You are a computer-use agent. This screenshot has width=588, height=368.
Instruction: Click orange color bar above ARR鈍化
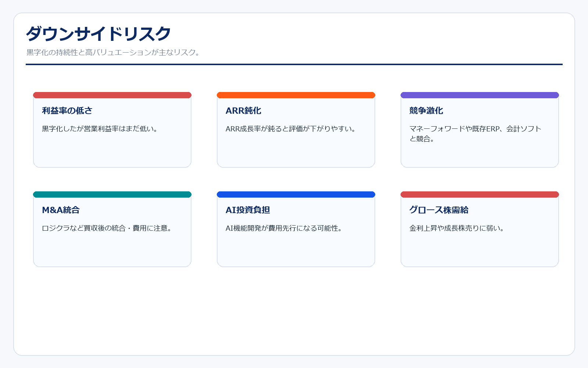point(296,95)
